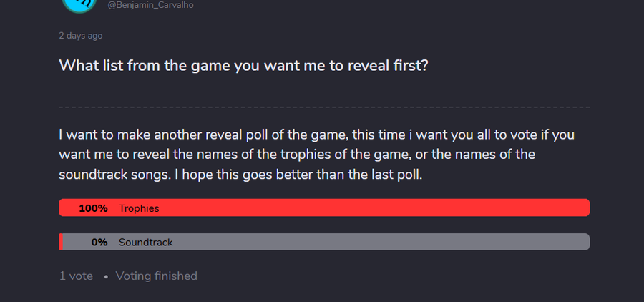
Task: Open the @Benjamin_Carvalho profile link
Action: tap(150, 5)
